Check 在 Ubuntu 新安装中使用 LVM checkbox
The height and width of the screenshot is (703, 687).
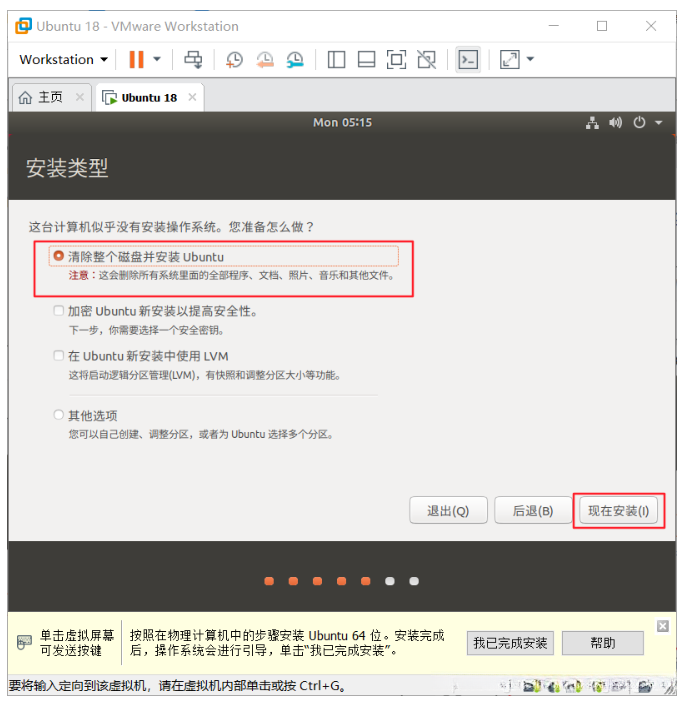coord(58,356)
